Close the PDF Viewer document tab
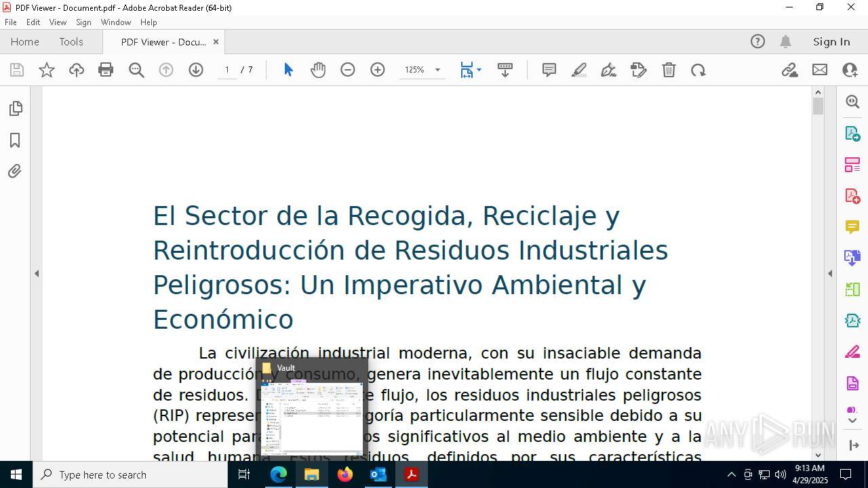The width and height of the screenshot is (868, 488). 216,41
